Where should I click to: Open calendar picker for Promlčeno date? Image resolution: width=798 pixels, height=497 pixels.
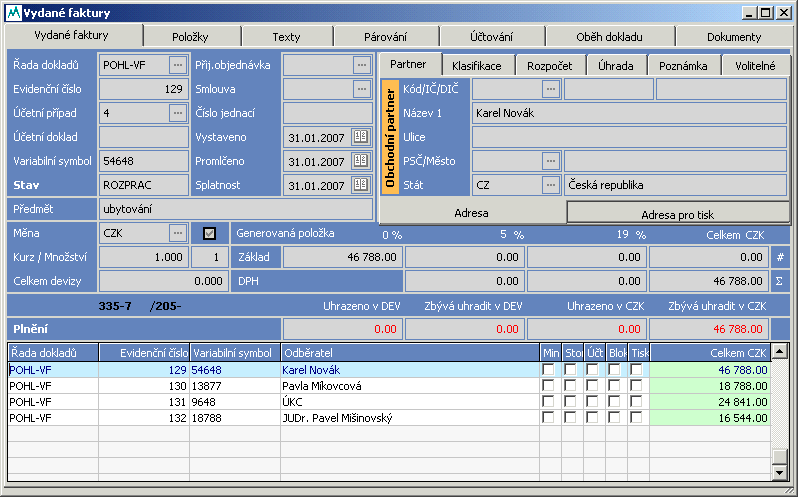pos(360,161)
